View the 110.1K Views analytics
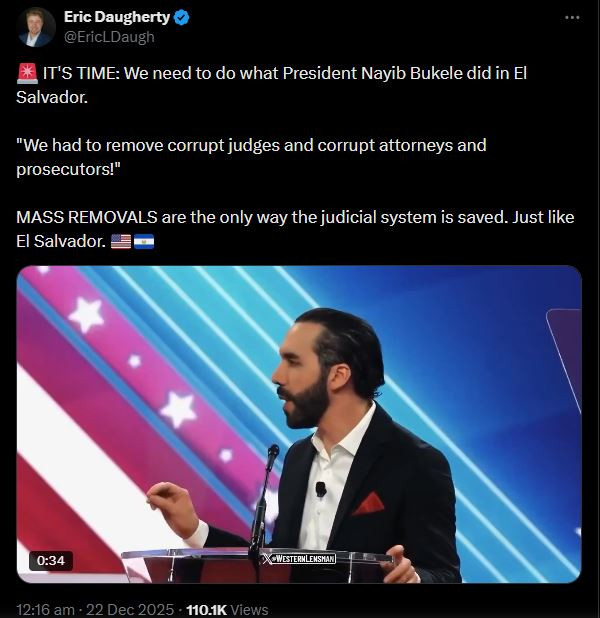This screenshot has width=600, height=618. pos(227,609)
